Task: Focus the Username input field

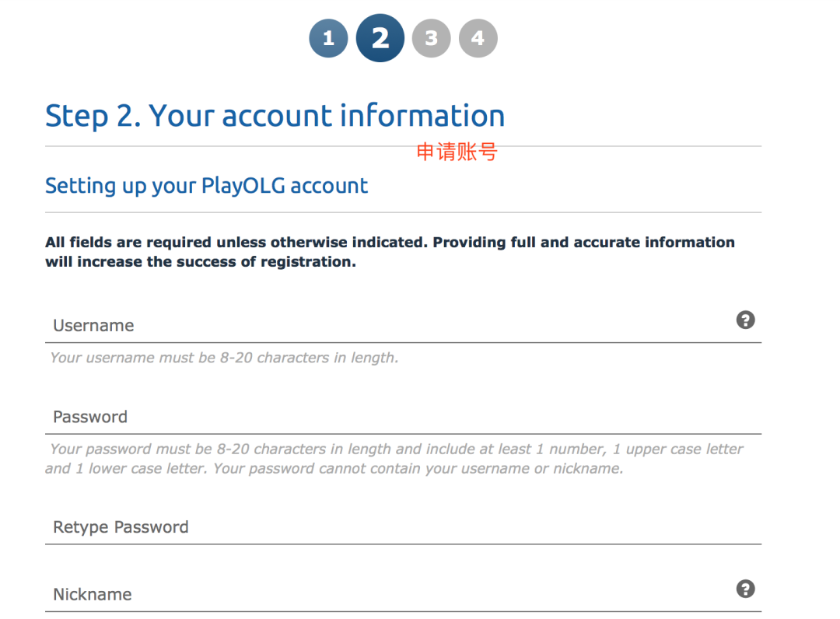Action: click(389, 326)
